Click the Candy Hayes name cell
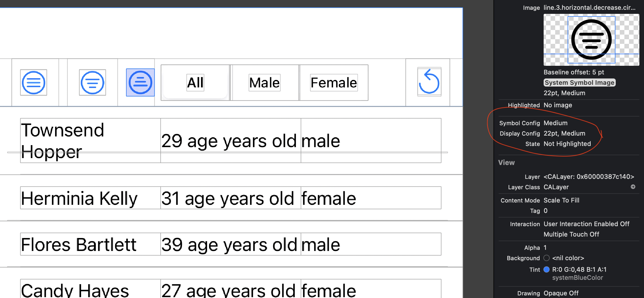The image size is (644, 298). click(90, 289)
